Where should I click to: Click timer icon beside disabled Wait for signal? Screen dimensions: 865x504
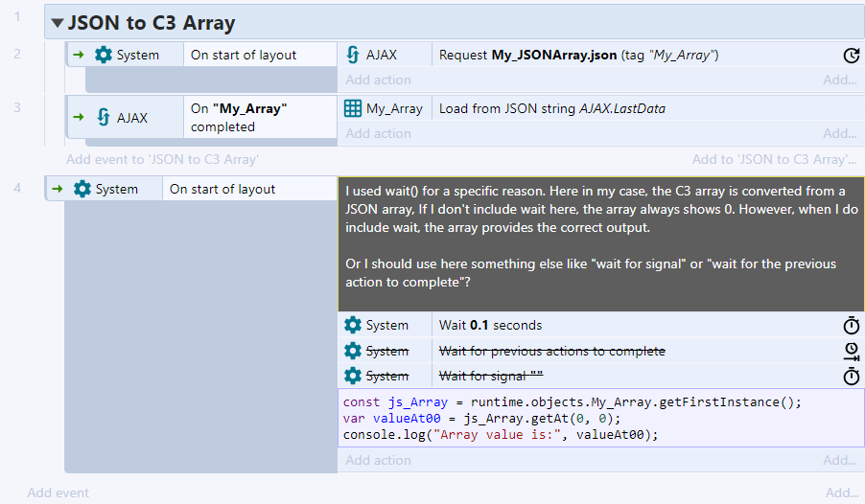pos(851,377)
